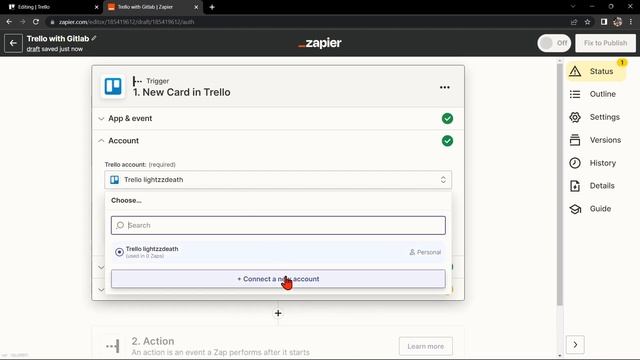This screenshot has width=640, height=360.
Task: Open a new browser tab
Action: tap(212, 7)
